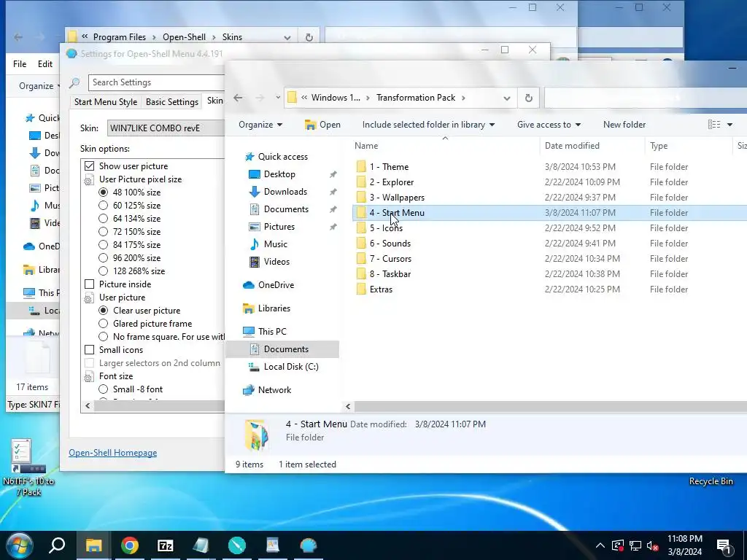
Task: Open the Open-Shell Homepage link
Action: click(x=112, y=453)
